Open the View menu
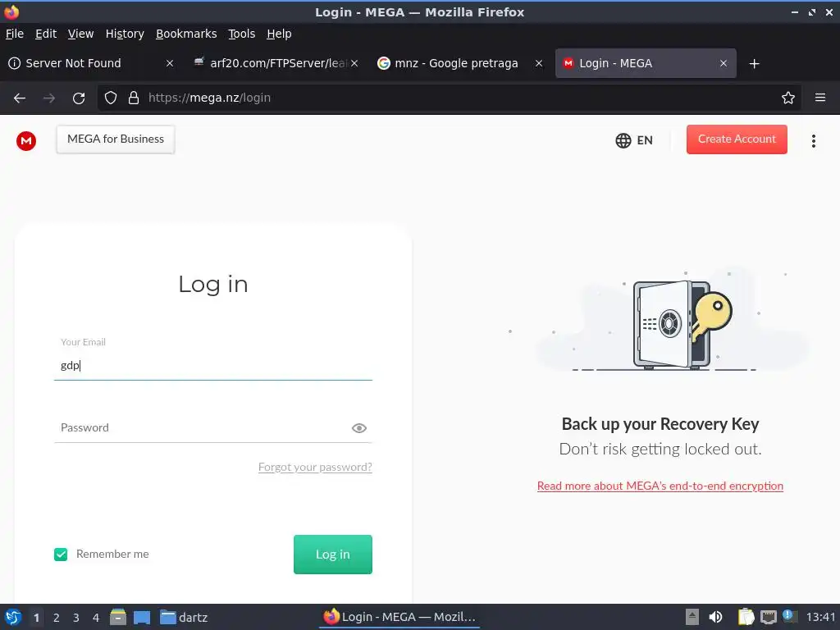The image size is (840, 630). pos(81,34)
